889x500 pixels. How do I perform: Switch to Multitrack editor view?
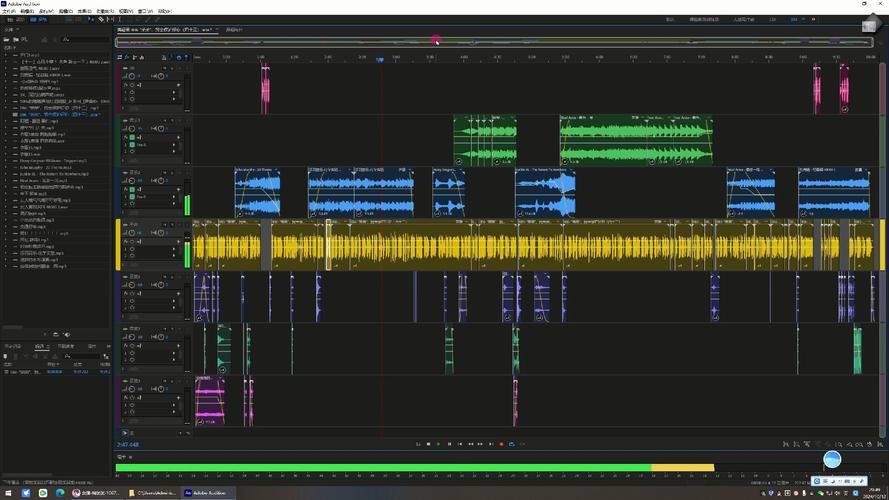[39, 19]
